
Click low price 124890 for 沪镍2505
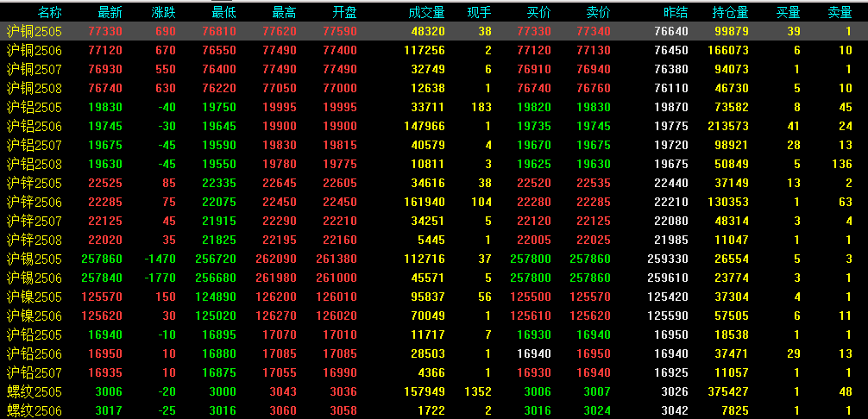click(216, 297)
